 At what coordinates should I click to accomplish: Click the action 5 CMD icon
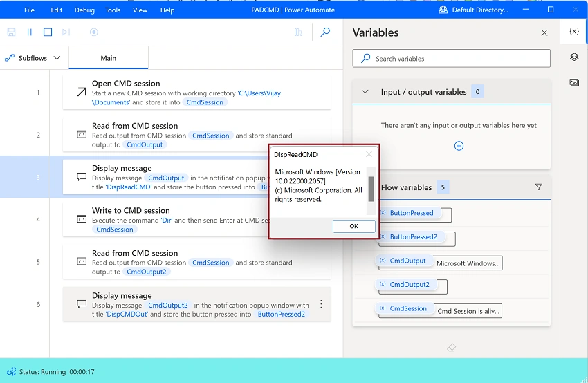(x=82, y=261)
